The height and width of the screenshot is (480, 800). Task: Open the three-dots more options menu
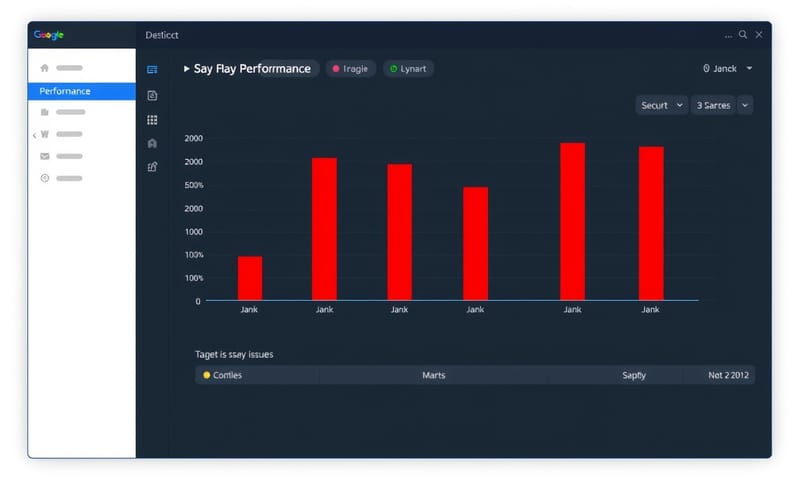coord(727,35)
